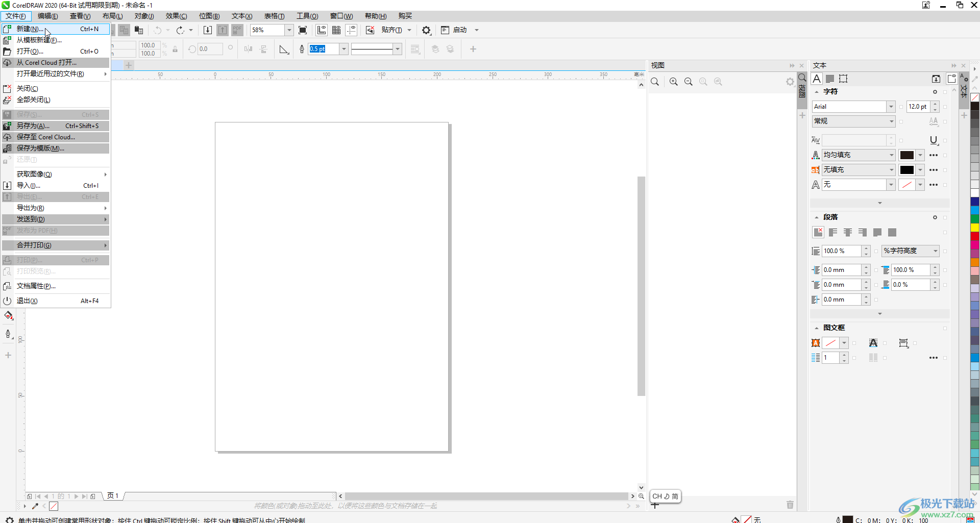This screenshot has height=523, width=980.
Task: Click the plus icon in property bar
Action: click(x=473, y=49)
